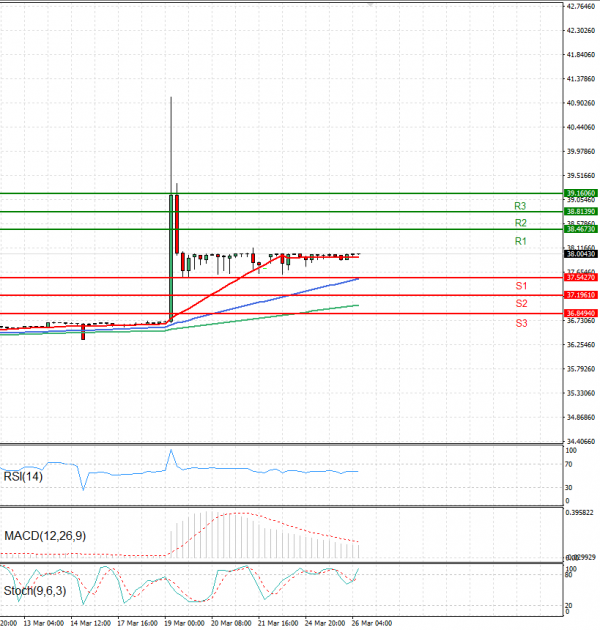Click the Stoch(9,6,3) indicator title
This screenshot has width=600, height=630.
pyautogui.click(x=36, y=591)
